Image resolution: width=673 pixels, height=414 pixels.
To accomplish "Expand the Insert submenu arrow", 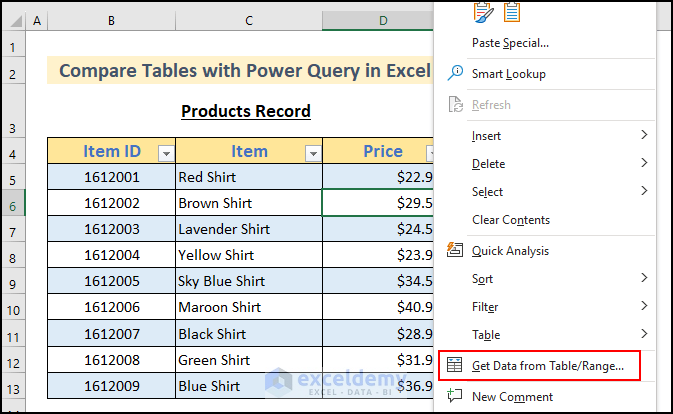I will [644, 135].
